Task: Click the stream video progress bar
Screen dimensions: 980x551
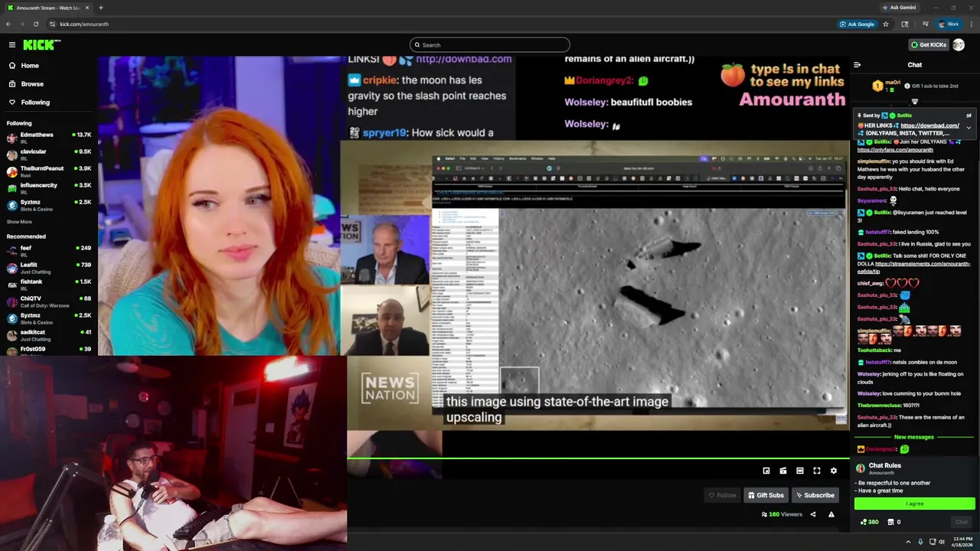Action: click(598, 459)
